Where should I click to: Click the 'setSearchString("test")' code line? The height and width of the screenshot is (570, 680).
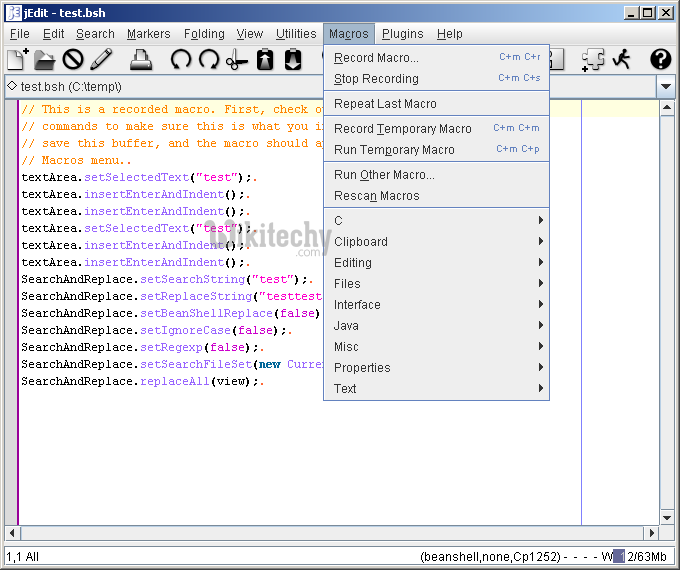pyautogui.click(x=167, y=279)
